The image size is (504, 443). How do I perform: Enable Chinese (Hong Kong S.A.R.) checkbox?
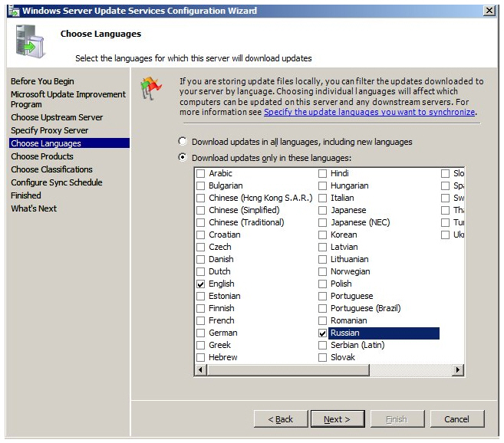click(200, 198)
